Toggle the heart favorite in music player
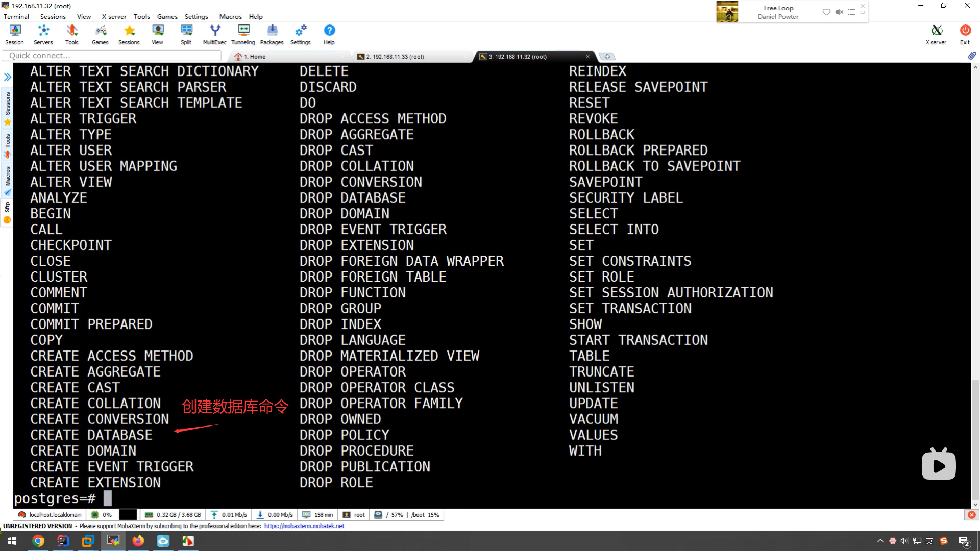This screenshot has width=980, height=551. (826, 12)
